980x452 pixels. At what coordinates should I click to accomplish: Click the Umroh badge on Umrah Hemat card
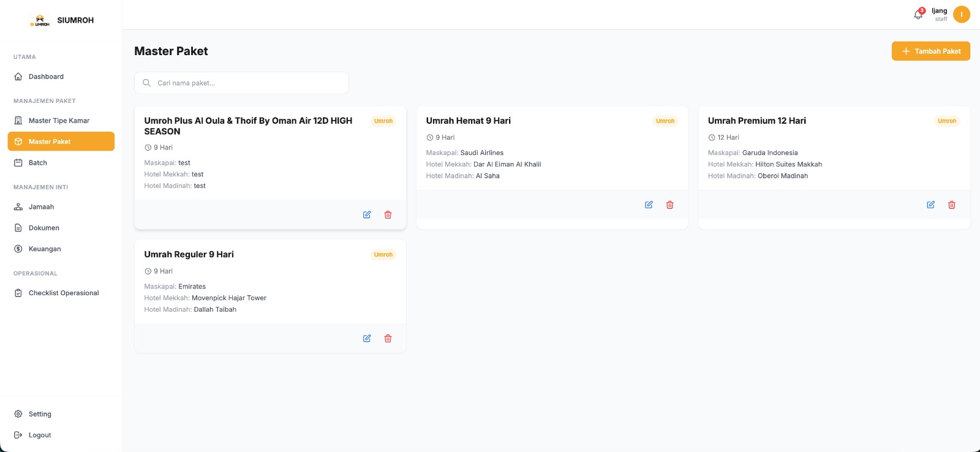click(665, 121)
